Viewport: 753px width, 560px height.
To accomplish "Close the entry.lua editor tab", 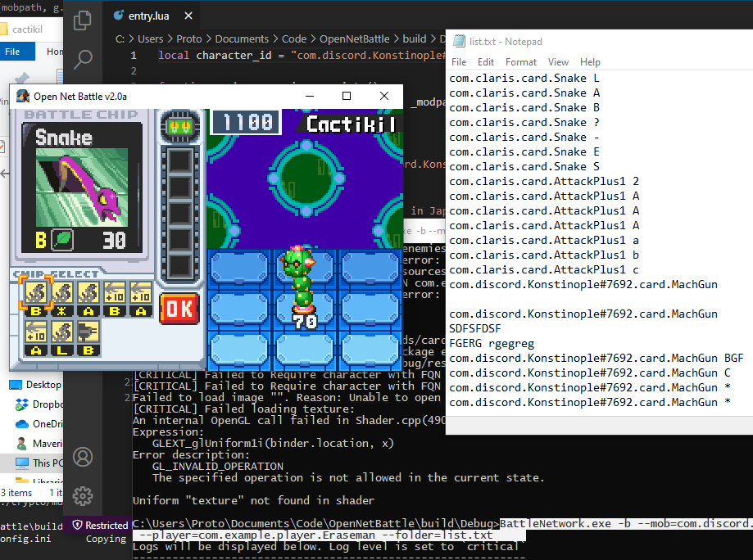I will pos(188,16).
